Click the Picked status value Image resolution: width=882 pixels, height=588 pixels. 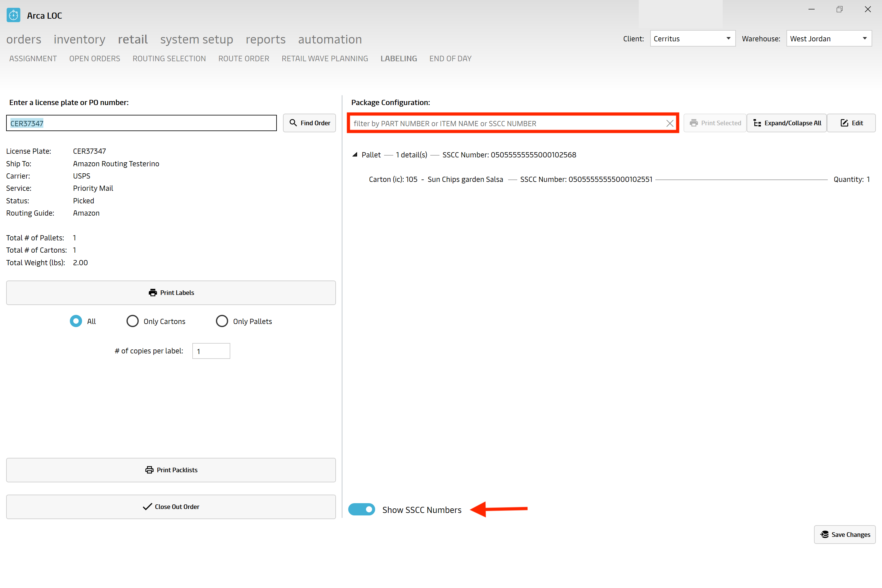(83, 201)
